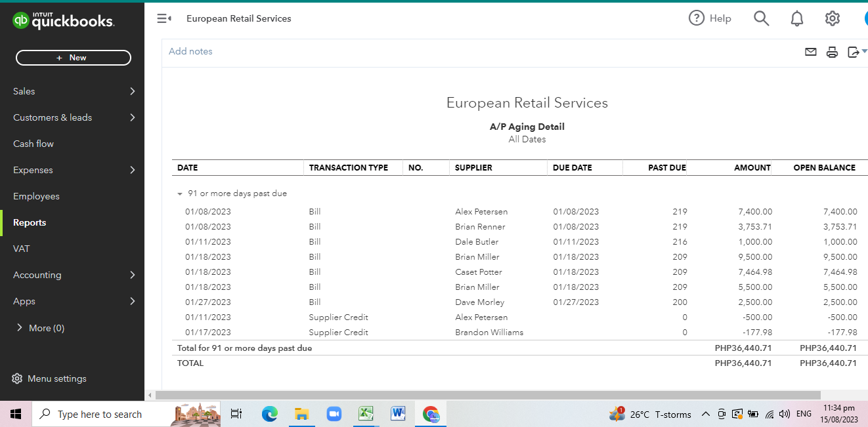This screenshot has height=427, width=868.
Task: Collapse the navigation menu with the hamburger icon
Action: (x=164, y=18)
